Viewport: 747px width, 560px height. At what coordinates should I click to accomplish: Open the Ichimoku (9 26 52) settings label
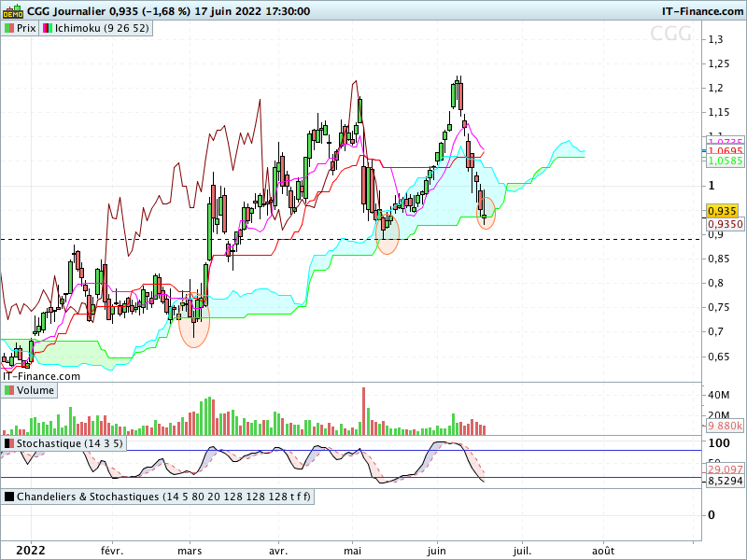(x=102, y=28)
